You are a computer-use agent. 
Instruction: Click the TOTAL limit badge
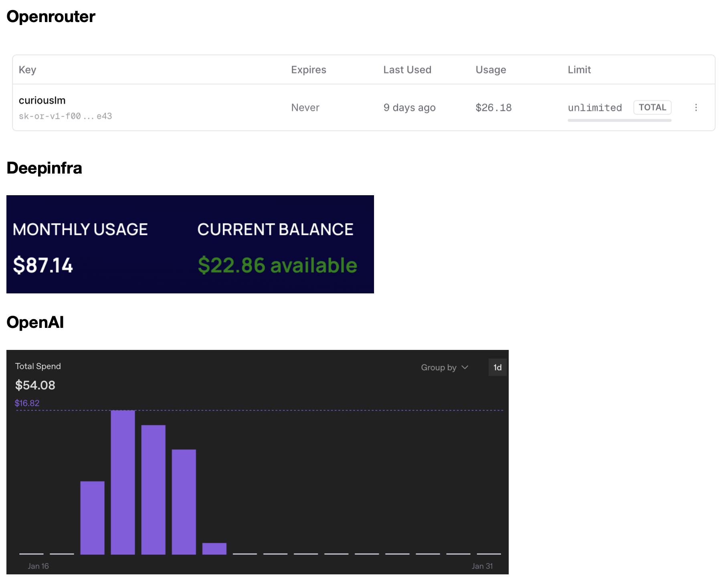652,107
